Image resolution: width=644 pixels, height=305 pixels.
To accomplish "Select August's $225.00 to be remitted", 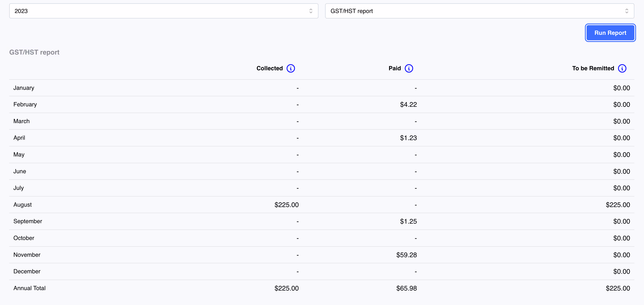I will click(618, 205).
